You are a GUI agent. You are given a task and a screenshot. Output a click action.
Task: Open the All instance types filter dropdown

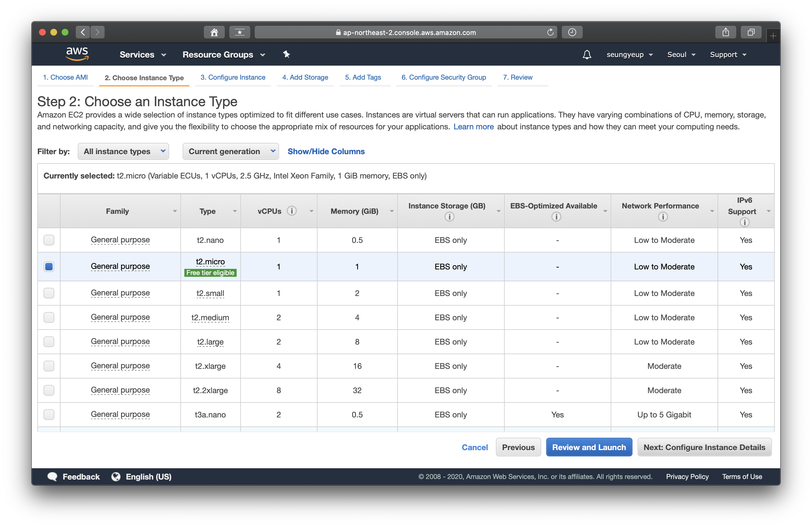pos(123,151)
